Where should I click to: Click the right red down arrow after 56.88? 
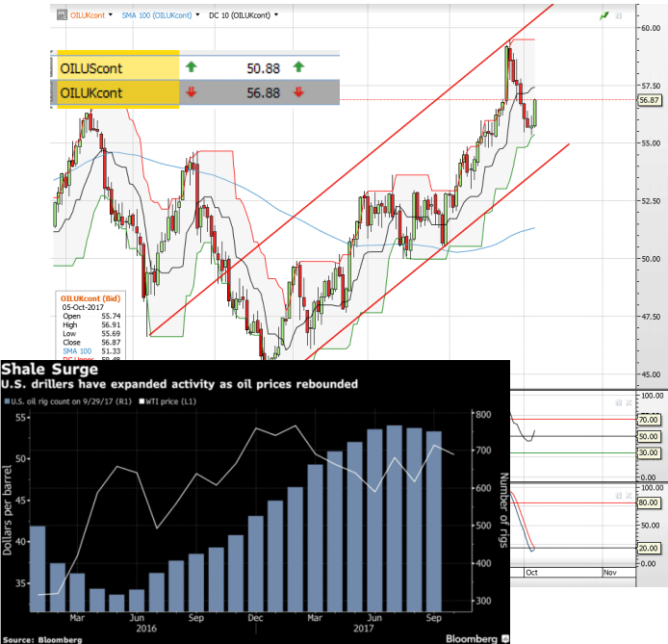click(x=298, y=92)
